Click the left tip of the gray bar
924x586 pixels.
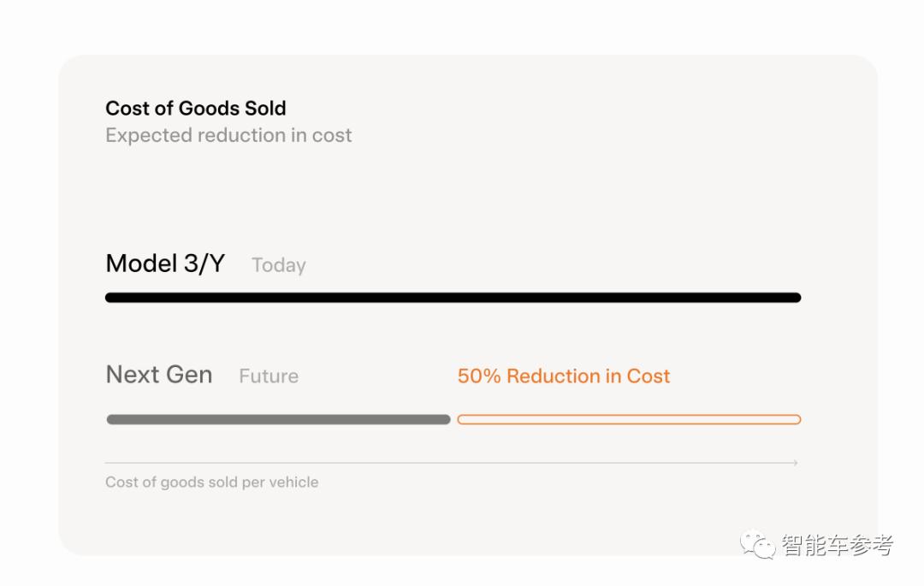click(x=110, y=419)
